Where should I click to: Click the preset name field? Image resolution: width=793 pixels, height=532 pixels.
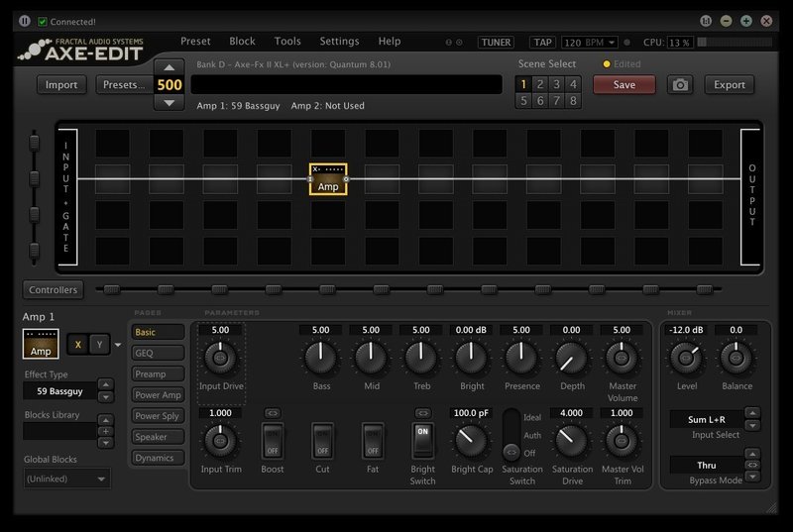[346, 84]
